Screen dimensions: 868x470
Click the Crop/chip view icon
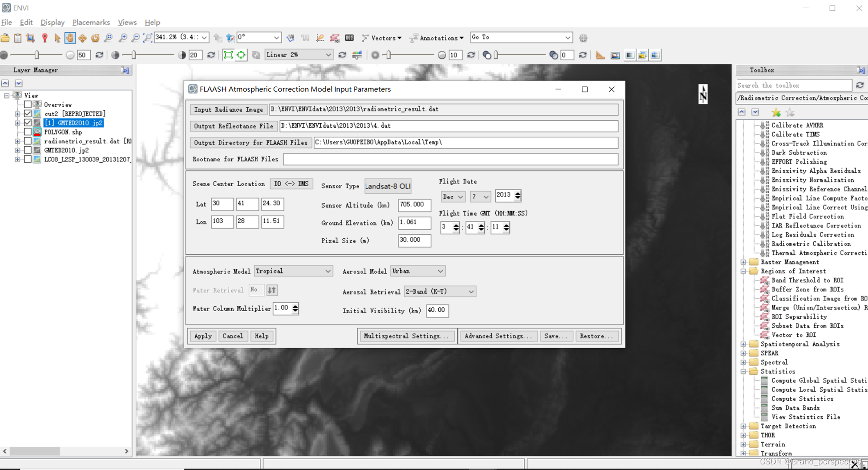30,38
